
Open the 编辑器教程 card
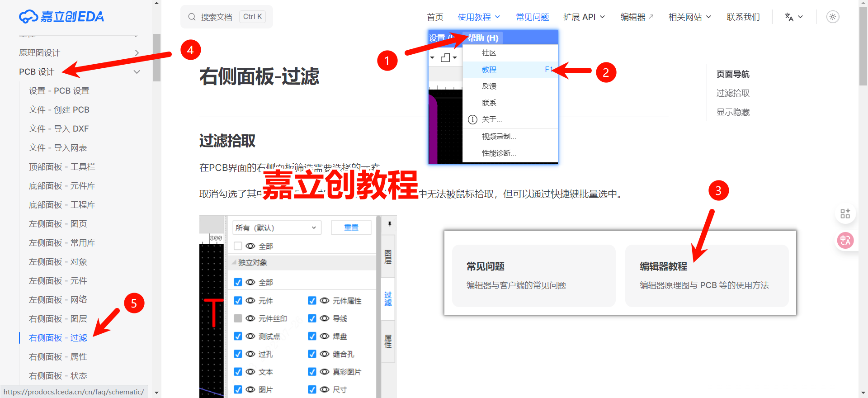[707, 275]
